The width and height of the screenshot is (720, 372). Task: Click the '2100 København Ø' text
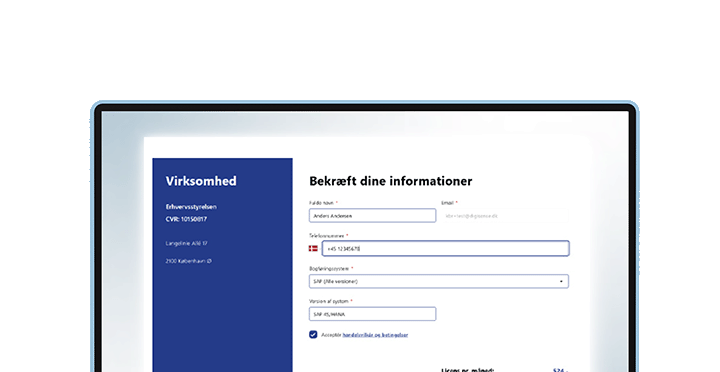click(189, 261)
